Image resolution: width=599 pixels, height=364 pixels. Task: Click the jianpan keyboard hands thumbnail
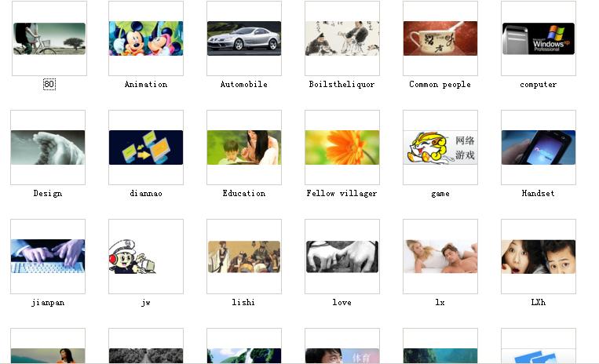tap(48, 257)
